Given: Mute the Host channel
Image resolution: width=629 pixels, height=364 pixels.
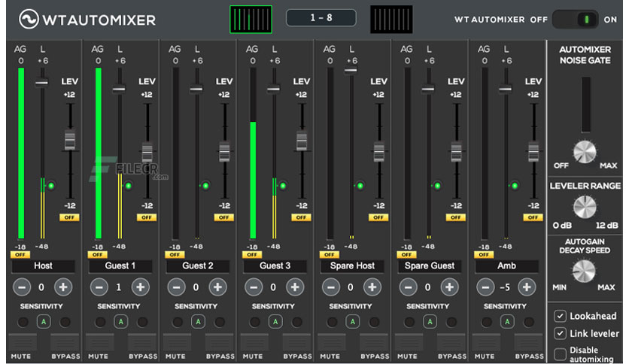Looking at the screenshot, I should point(23,342).
